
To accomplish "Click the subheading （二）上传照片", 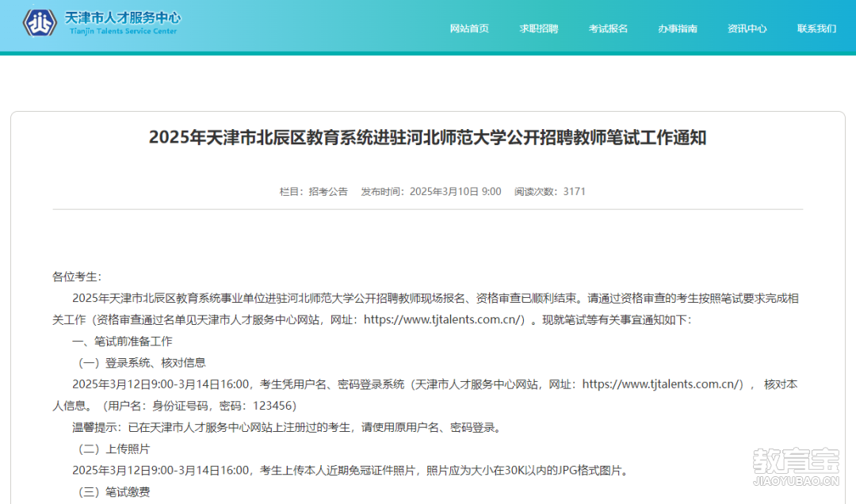I will coord(114,449).
